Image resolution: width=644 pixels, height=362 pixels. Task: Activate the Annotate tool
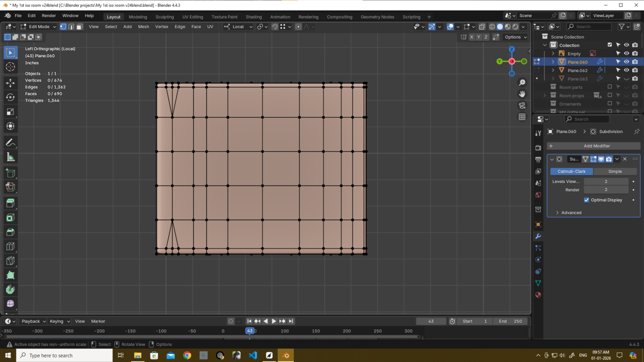click(x=10, y=143)
